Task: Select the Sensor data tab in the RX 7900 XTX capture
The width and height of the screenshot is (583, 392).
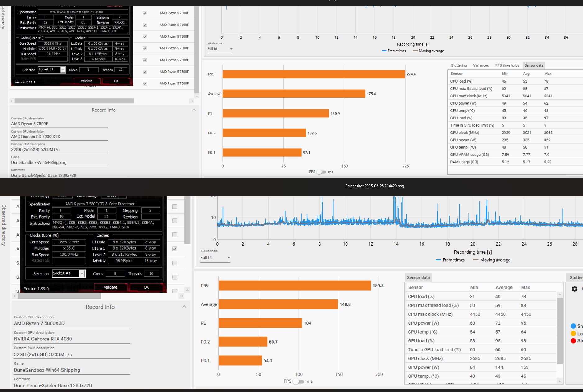Action: (x=534, y=65)
